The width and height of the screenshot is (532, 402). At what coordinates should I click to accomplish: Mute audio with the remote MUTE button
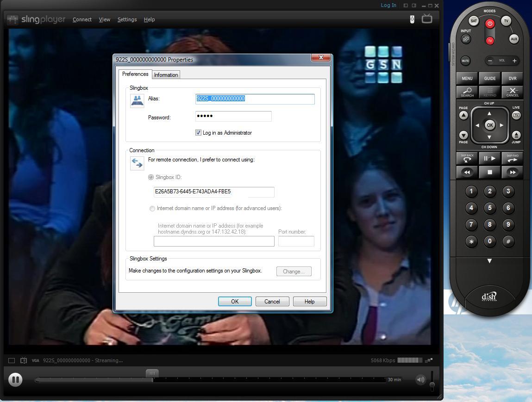(x=465, y=61)
